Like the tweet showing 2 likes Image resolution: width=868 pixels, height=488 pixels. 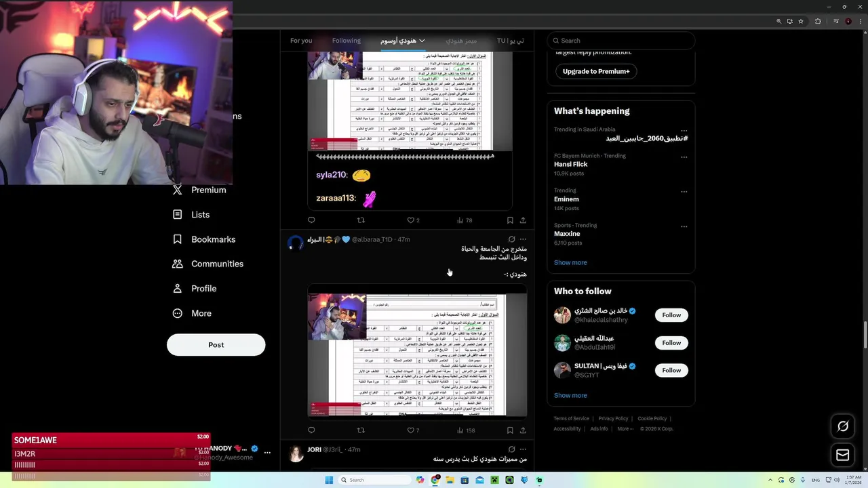(x=413, y=220)
